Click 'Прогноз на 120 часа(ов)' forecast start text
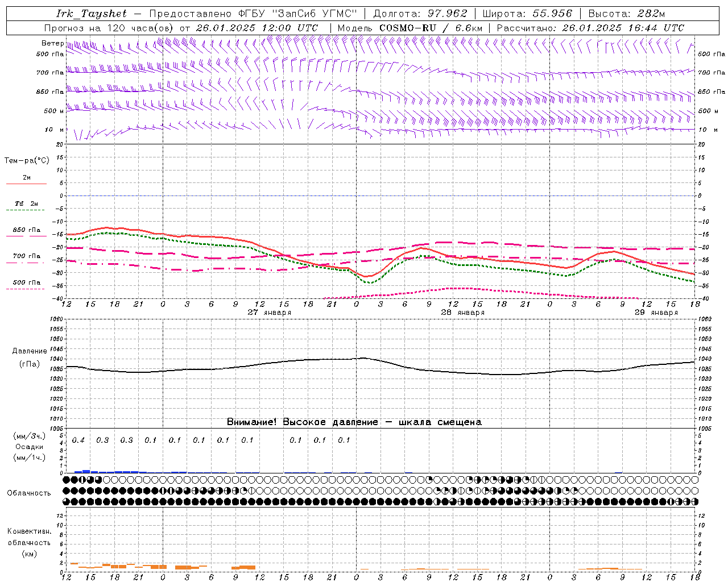The height and width of the screenshot is (582, 728). [x=109, y=28]
